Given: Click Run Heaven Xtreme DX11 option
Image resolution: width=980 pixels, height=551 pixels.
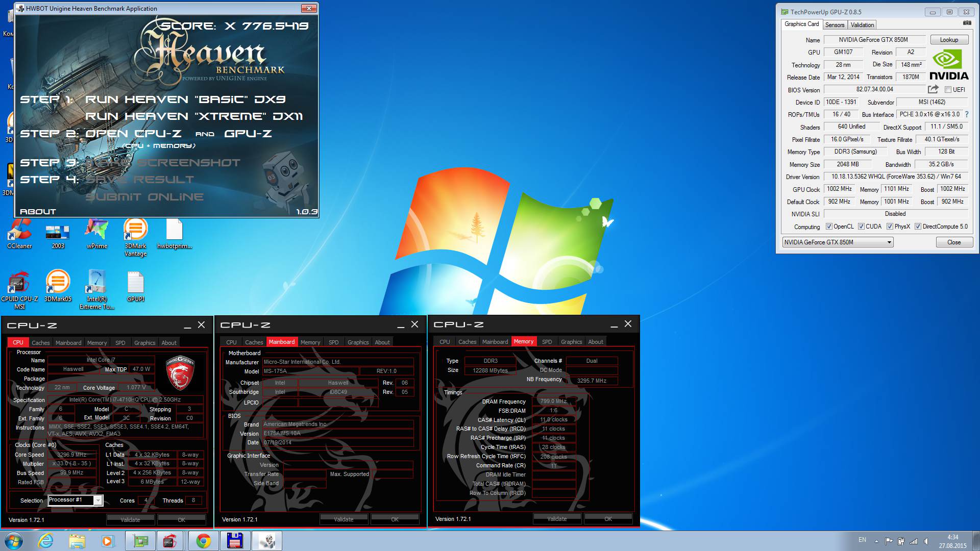Looking at the screenshot, I should point(194,116).
